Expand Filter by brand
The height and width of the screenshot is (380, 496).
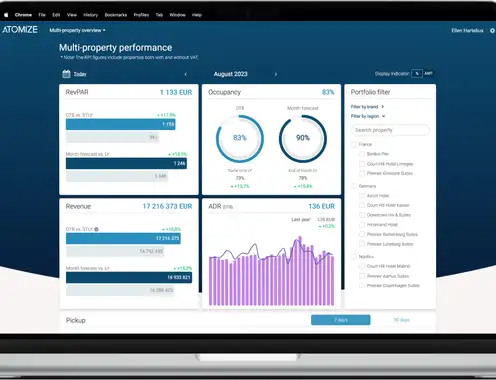coord(367,107)
